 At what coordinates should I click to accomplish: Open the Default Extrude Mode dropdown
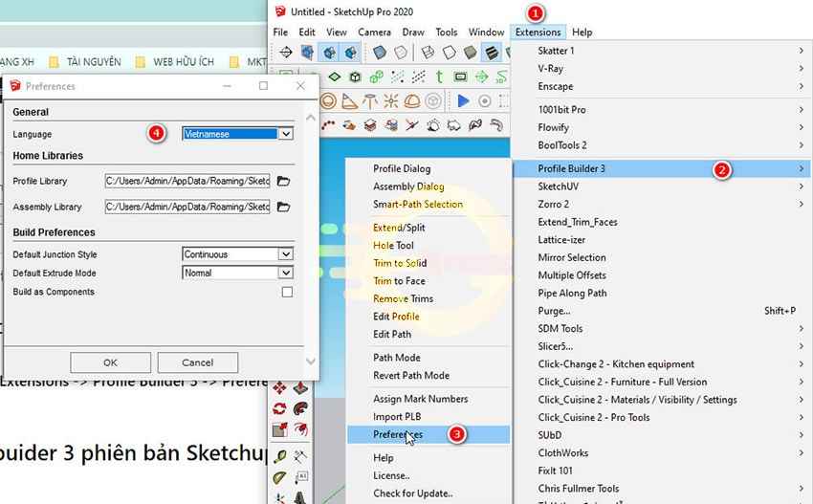tap(237, 273)
